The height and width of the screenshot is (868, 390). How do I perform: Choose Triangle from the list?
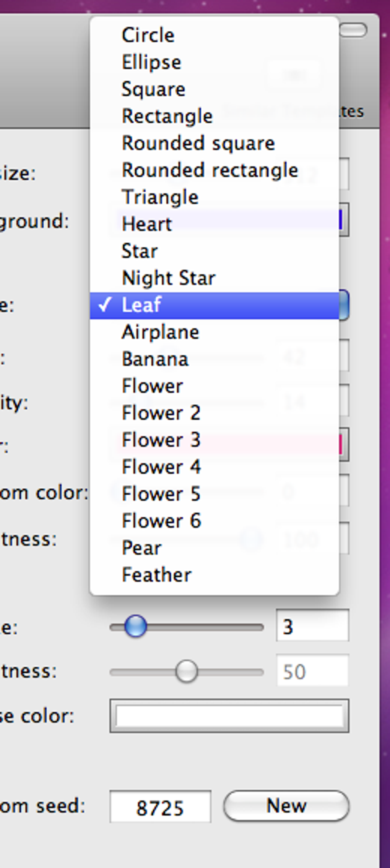[160, 197]
